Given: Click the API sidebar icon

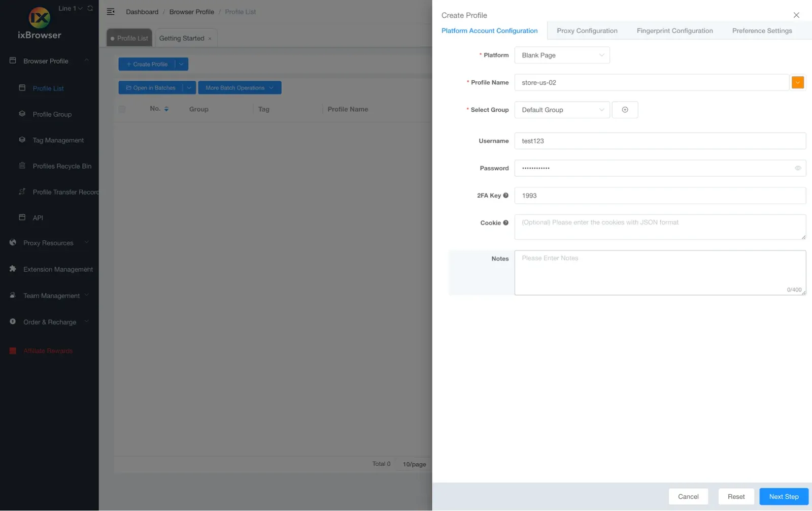Looking at the screenshot, I should tap(22, 217).
